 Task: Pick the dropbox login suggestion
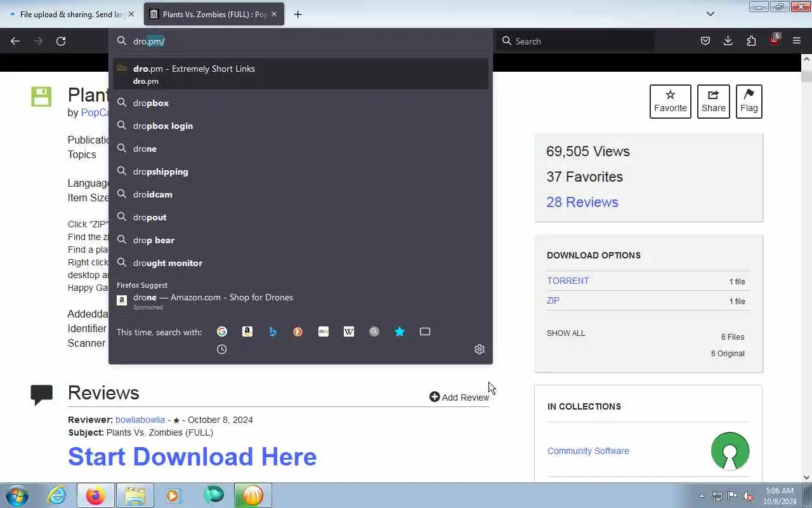coord(301,126)
